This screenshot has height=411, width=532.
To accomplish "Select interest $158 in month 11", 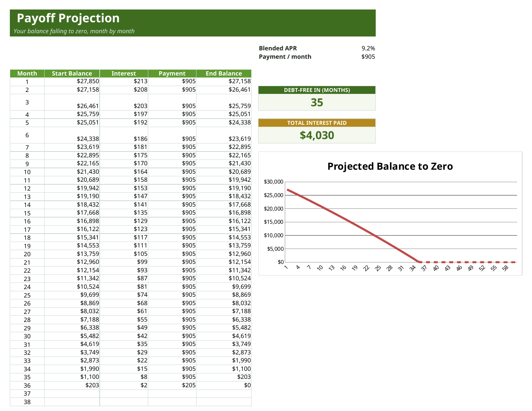I will point(124,180).
